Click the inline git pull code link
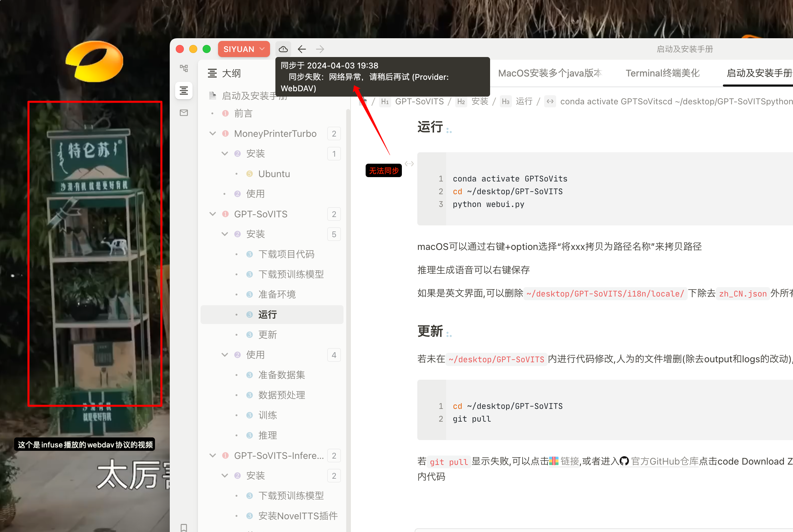Viewport: 793px width, 532px height. [448, 462]
